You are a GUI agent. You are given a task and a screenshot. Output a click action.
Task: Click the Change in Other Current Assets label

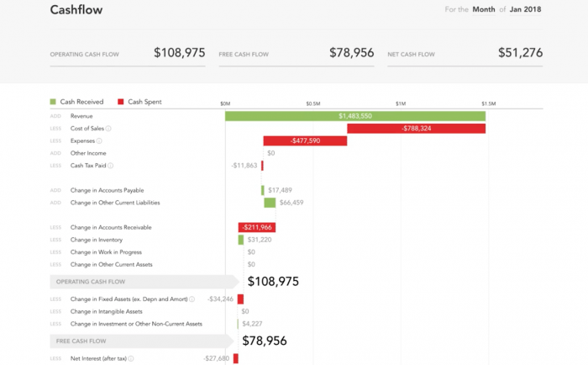coord(112,264)
